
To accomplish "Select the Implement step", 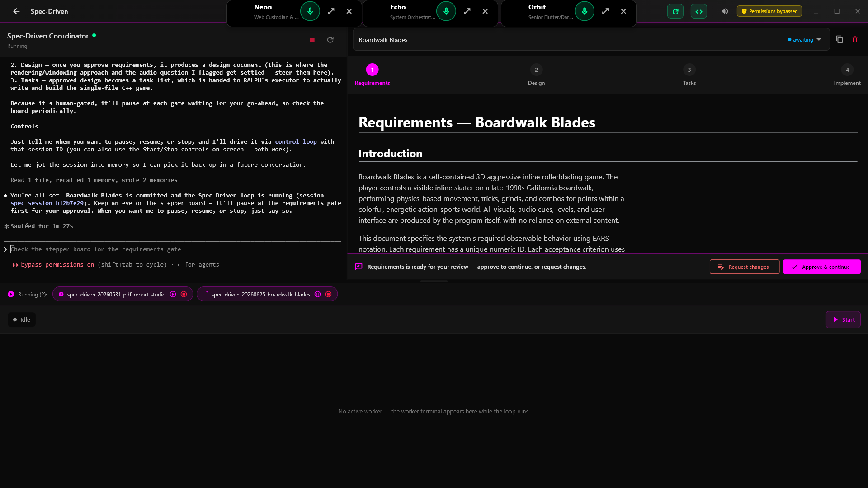I will (x=847, y=75).
